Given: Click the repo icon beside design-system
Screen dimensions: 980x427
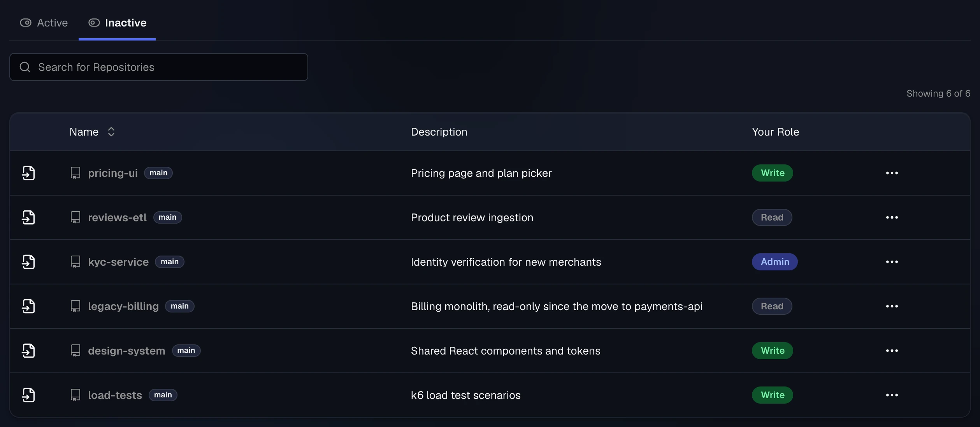Looking at the screenshot, I should pos(76,351).
